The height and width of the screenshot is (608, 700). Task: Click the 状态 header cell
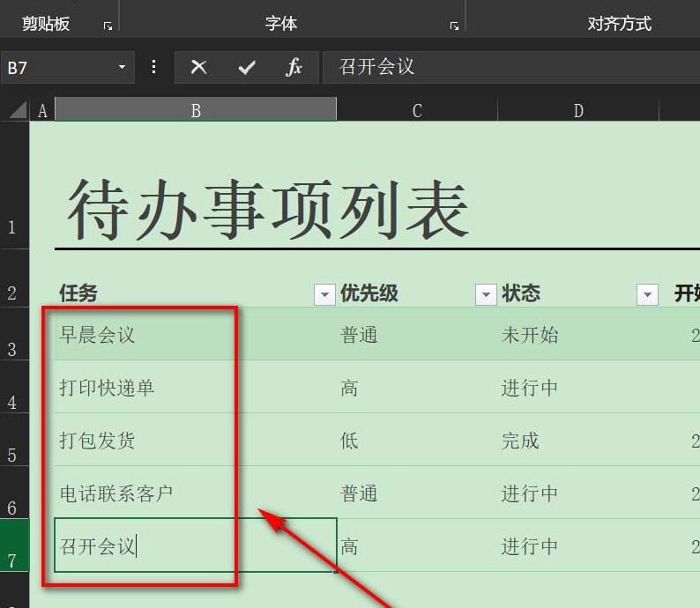578,293
